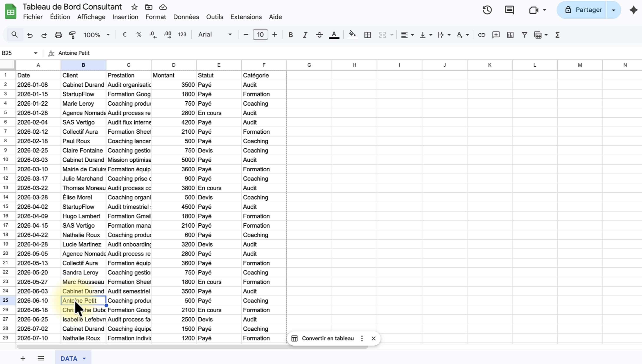Viewport: 642px width, 364px height.
Task: Open the functions sigma icon
Action: coord(557,35)
